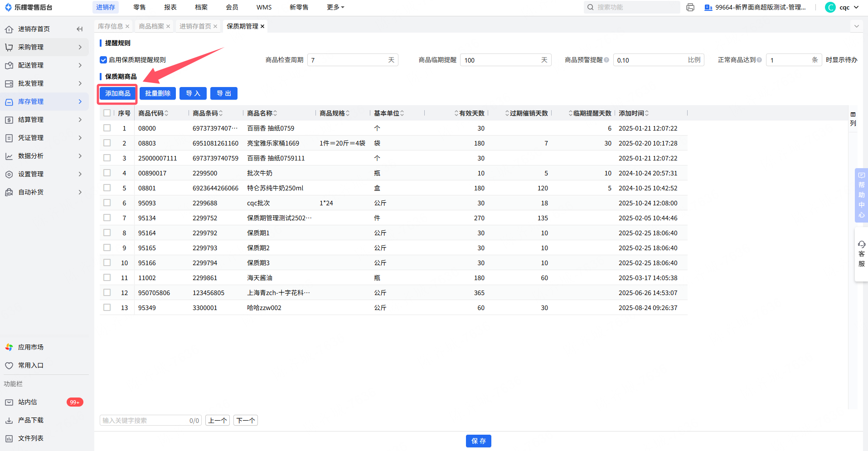Click the 导出 button
The image size is (868, 451).
tap(224, 93)
